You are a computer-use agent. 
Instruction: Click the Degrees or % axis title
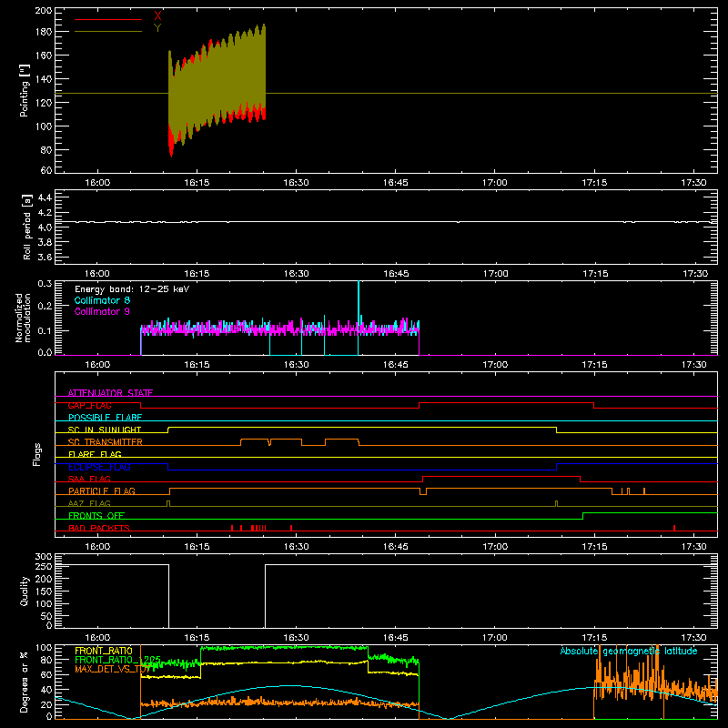[25, 682]
